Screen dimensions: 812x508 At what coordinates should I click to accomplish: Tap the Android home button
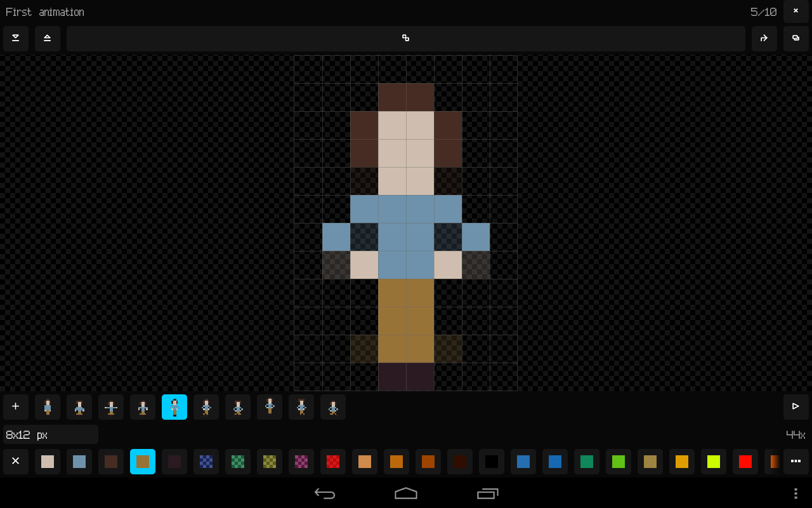click(x=406, y=493)
